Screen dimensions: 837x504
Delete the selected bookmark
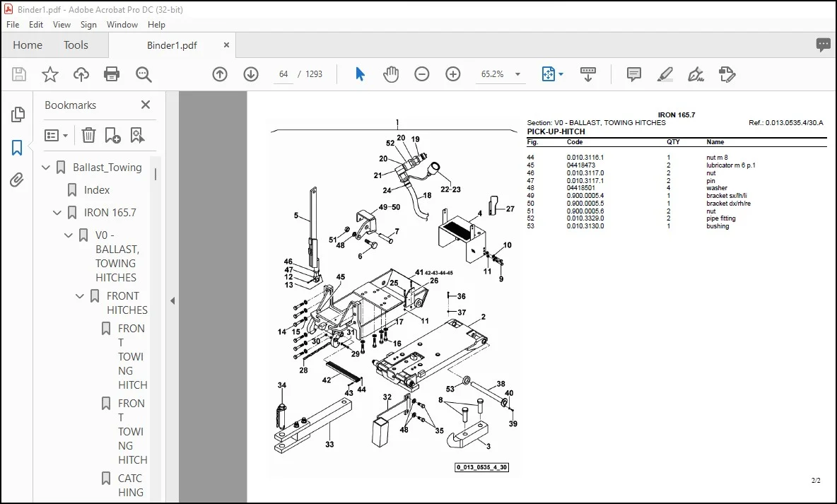(88, 135)
